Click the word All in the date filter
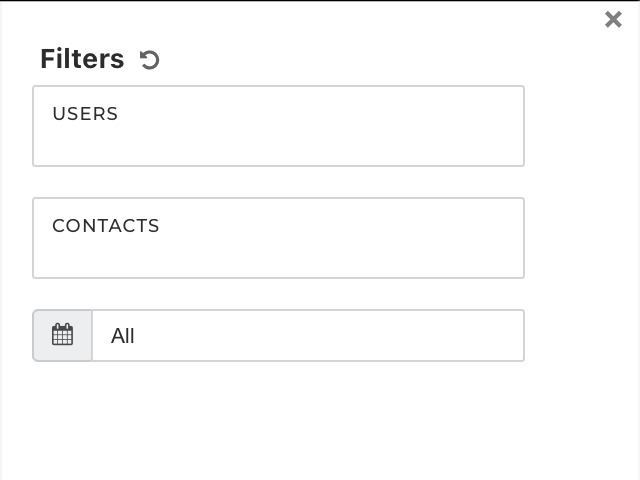Image resolution: width=640 pixels, height=480 pixels. (x=122, y=336)
